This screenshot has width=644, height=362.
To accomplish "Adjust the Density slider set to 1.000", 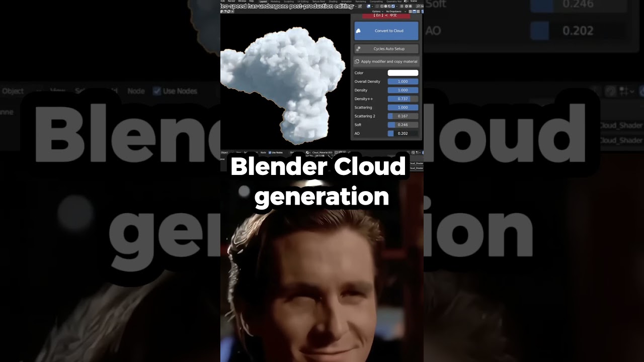I will pyautogui.click(x=403, y=90).
